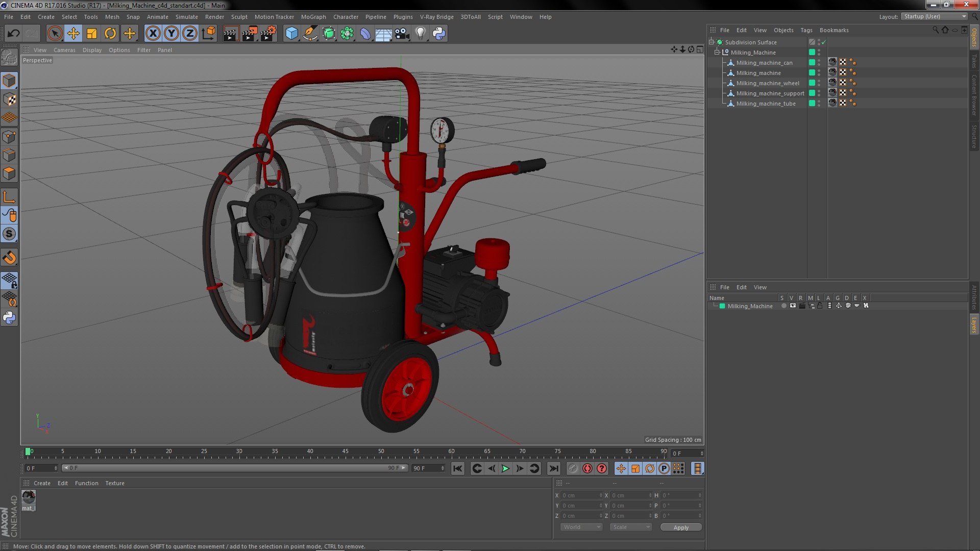Open the Simulate menu
980x551 pixels.
pos(188,16)
